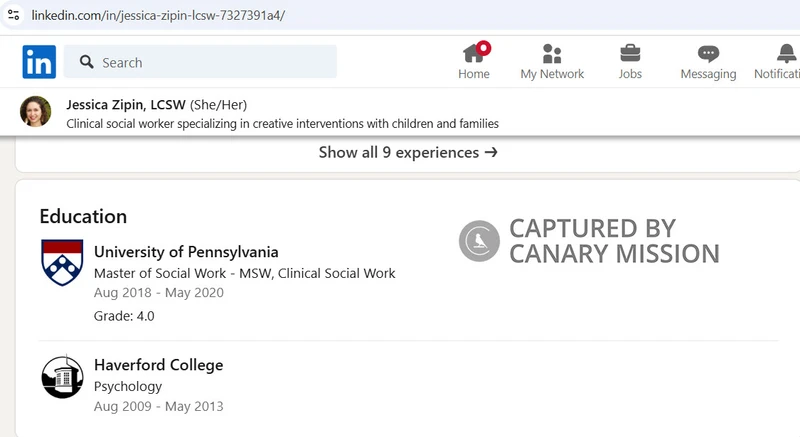The image size is (800, 437).
Task: Click the date text 'Aug 2009 - May 2013'
Action: 159,406
